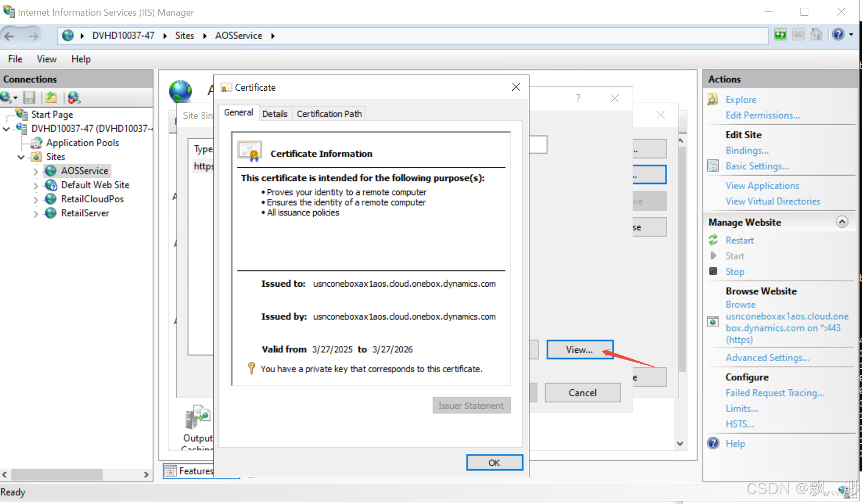862x504 pixels.
Task: Click View Applications link
Action: [x=762, y=186]
